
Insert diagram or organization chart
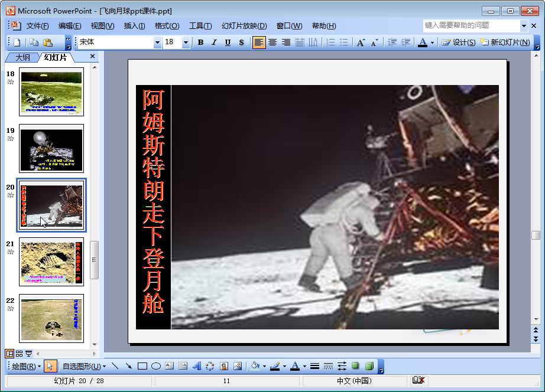[x=210, y=366]
